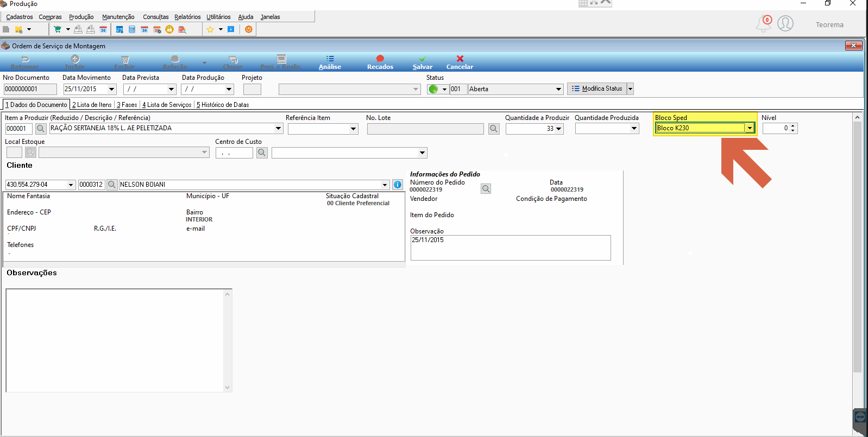The width and height of the screenshot is (868, 437).
Task: Open the Referência Item dropdown
Action: pyautogui.click(x=353, y=129)
